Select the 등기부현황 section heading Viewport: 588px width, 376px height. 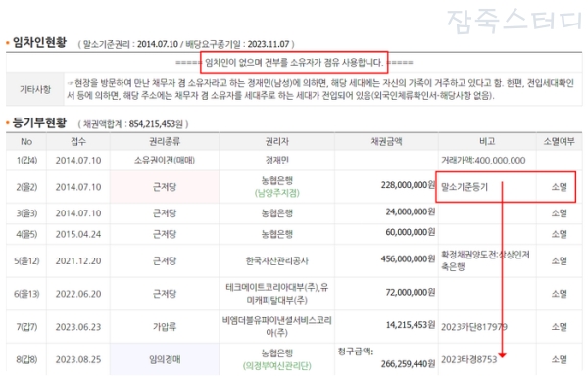pyautogui.click(x=39, y=122)
